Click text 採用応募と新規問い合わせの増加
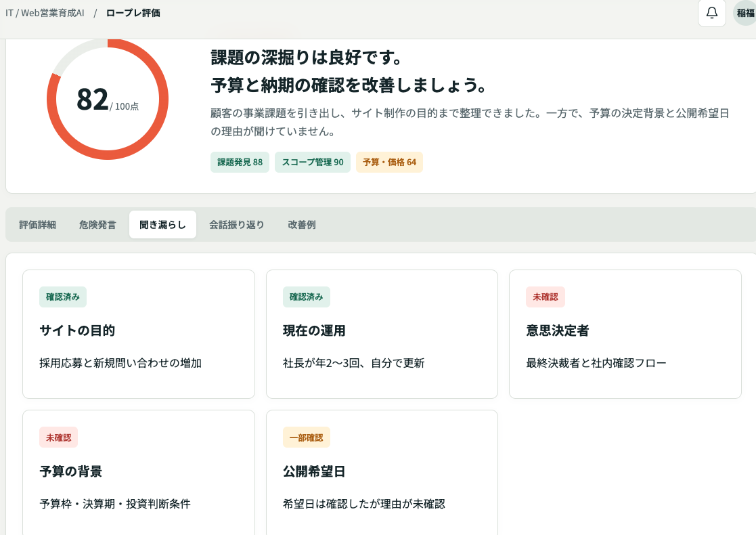This screenshot has width=756, height=535. [x=120, y=363]
